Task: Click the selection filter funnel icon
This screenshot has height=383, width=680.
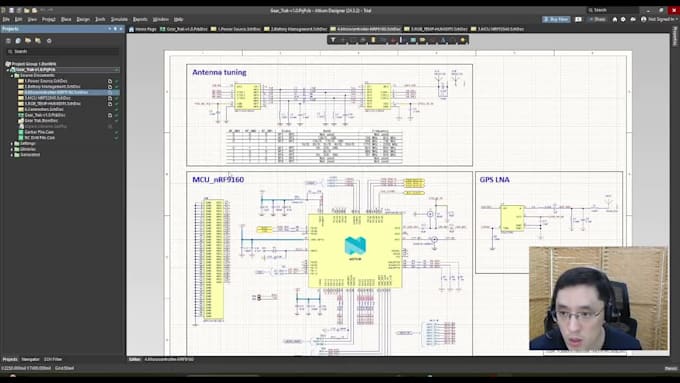Action: coord(333,40)
